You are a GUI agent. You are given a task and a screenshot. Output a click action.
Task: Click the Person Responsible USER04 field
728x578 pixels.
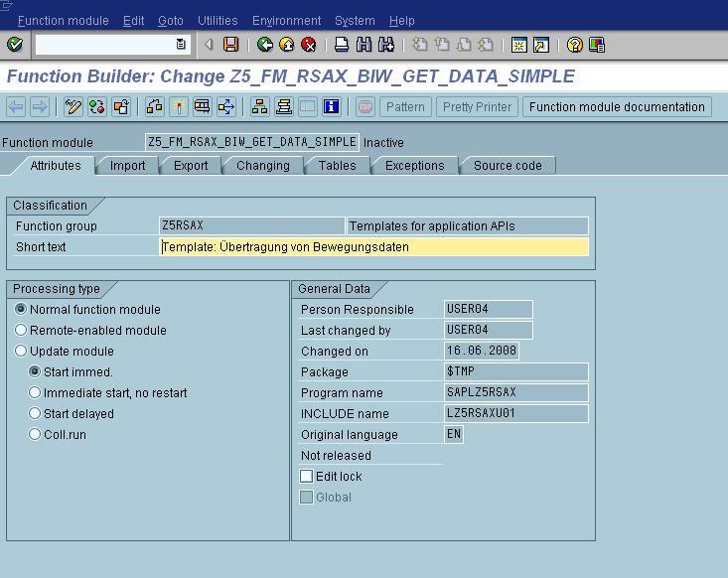pyautogui.click(x=489, y=309)
